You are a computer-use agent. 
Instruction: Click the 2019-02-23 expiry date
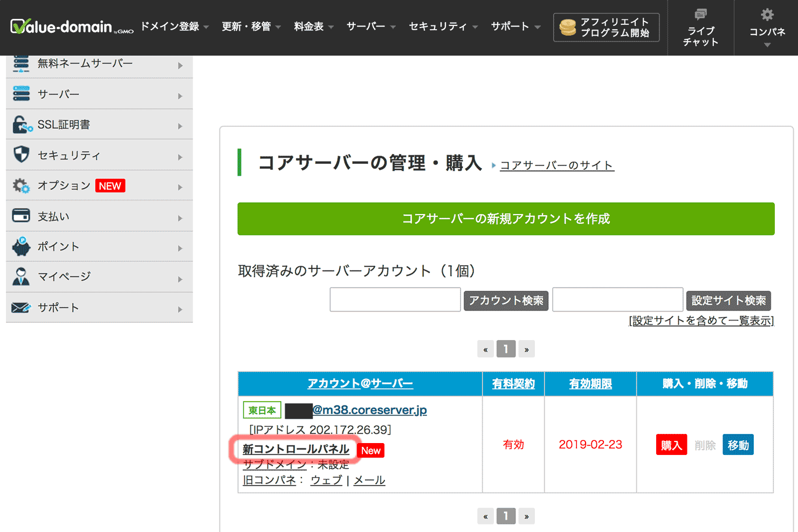590,445
